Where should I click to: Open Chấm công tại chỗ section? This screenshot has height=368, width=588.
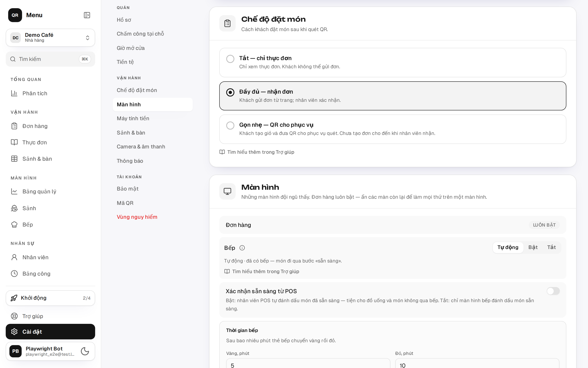coord(153,34)
